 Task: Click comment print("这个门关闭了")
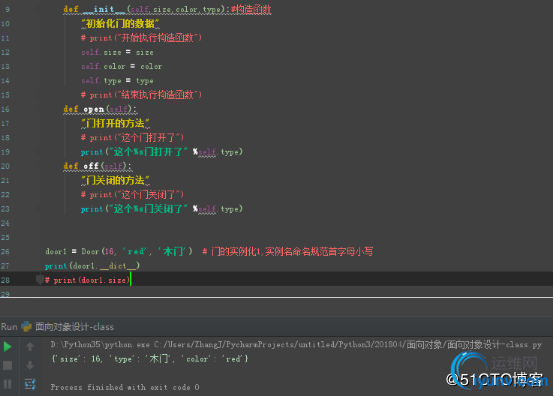pos(132,195)
